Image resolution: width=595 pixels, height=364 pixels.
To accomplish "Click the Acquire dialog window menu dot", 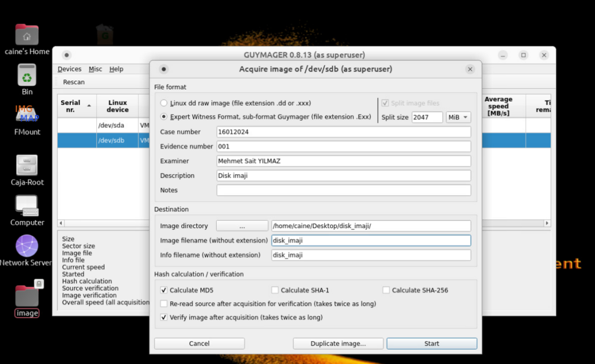I will pos(163,69).
